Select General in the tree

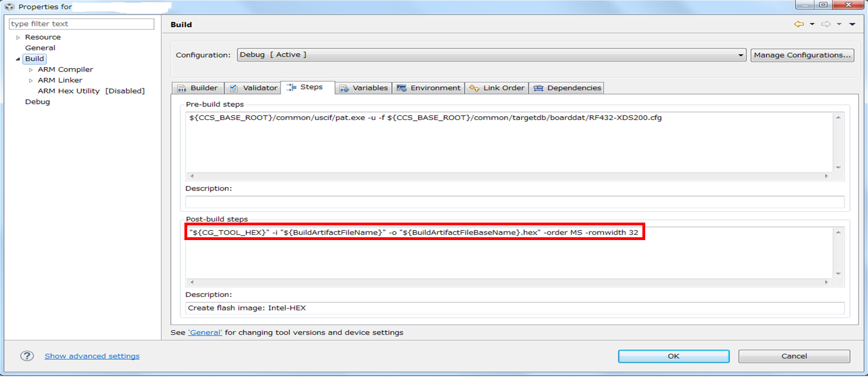pos(40,48)
